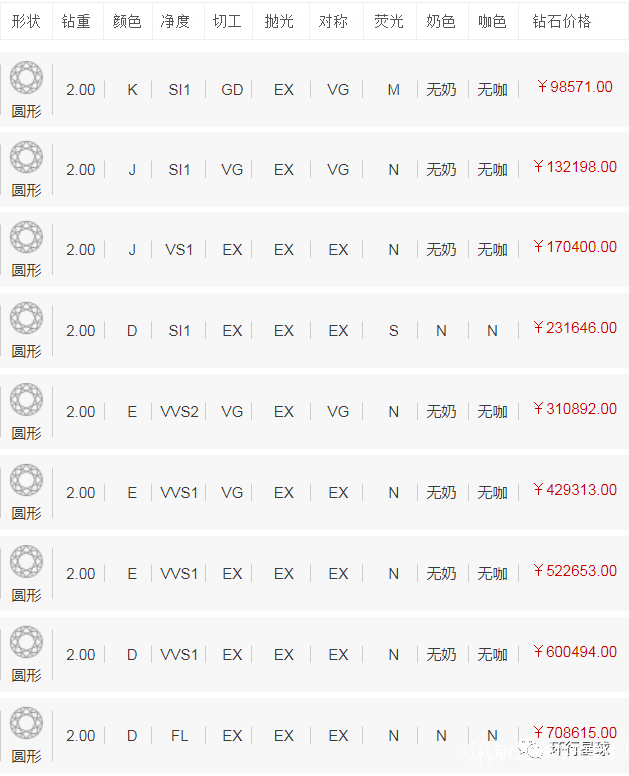
Task: Click the round diamond icon priced ￥98571.00
Action: [x=26, y=78]
